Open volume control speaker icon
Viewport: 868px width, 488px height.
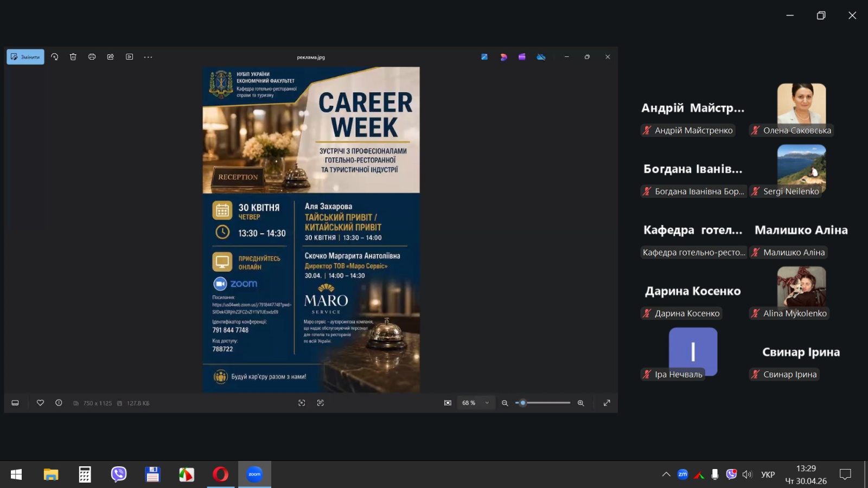point(748,474)
